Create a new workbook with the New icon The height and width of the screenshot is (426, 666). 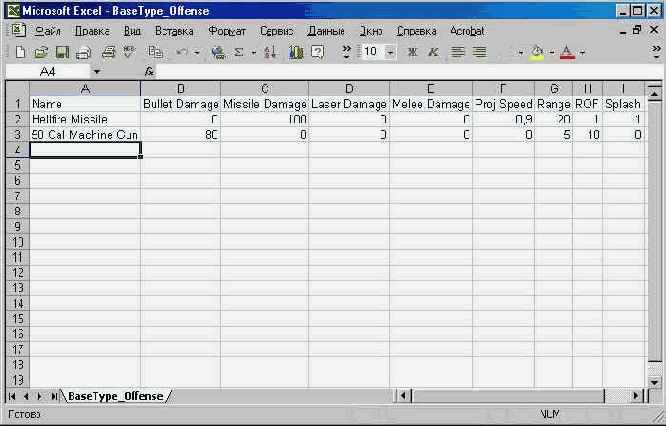click(22, 52)
